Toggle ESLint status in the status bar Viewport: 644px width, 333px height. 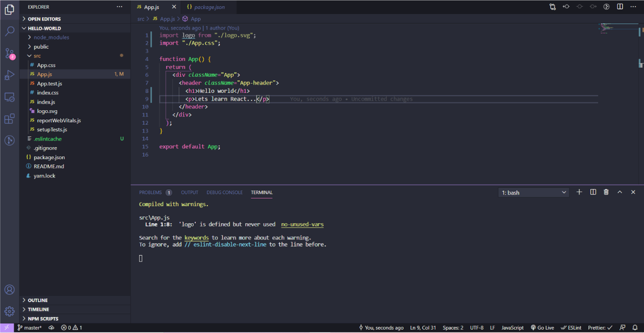pyautogui.click(x=571, y=327)
